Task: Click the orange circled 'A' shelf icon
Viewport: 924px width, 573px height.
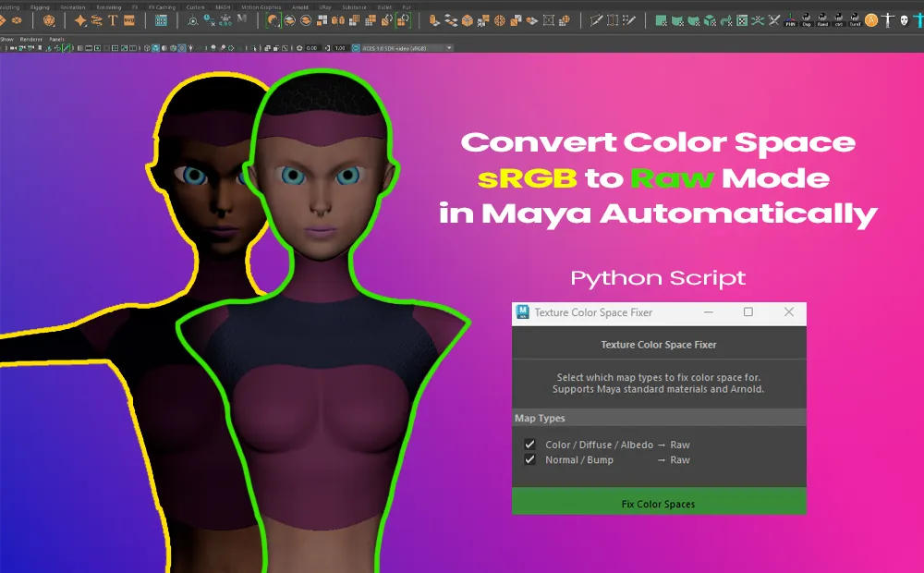Action: pyautogui.click(x=871, y=19)
